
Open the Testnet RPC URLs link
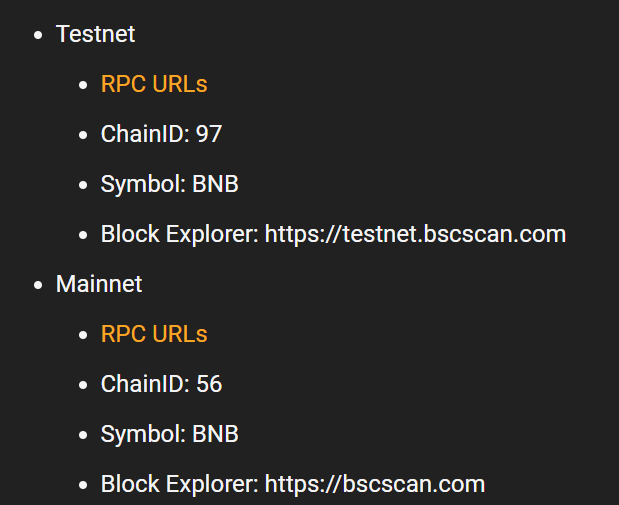(154, 84)
